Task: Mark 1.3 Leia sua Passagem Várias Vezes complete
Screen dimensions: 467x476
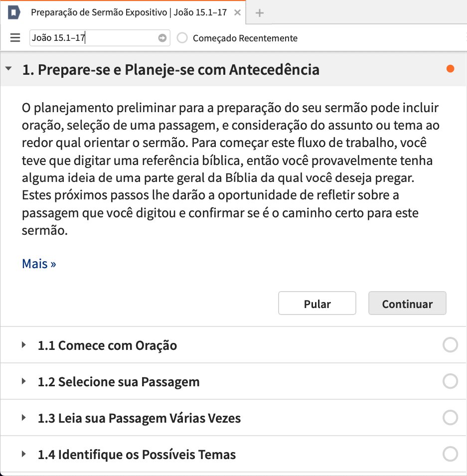Action: [450, 418]
